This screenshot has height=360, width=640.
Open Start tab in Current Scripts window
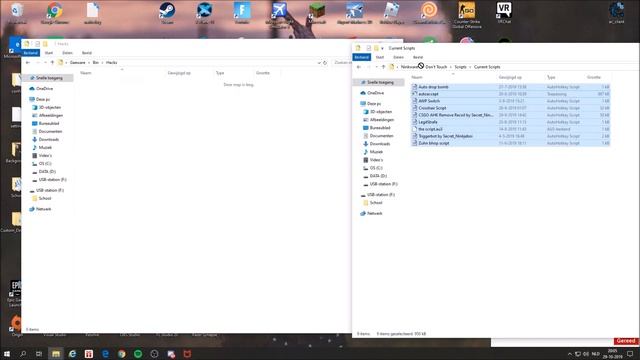pos(380,57)
